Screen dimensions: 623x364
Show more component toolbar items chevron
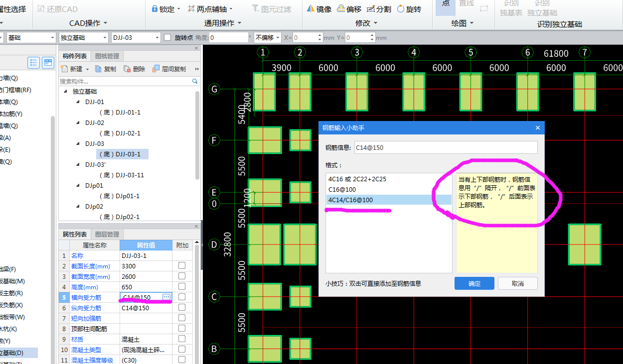(197, 69)
